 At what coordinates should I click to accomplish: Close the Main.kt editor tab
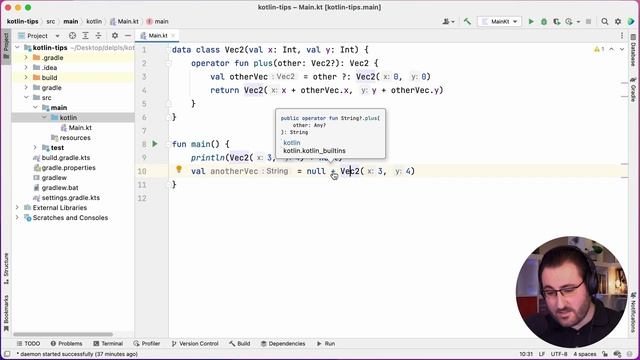[x=173, y=36]
